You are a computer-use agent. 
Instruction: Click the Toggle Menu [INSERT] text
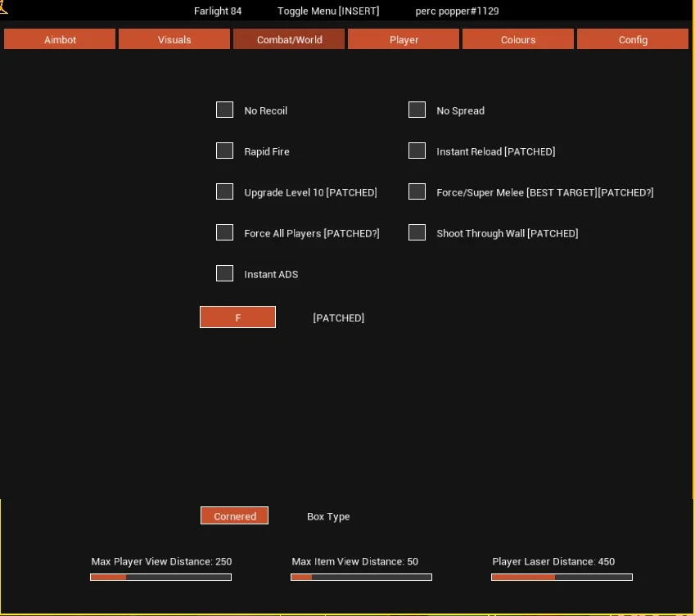point(328,11)
